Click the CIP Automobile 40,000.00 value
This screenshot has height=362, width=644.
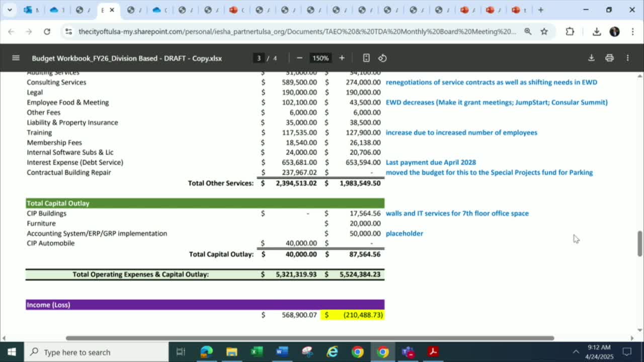coord(301,243)
